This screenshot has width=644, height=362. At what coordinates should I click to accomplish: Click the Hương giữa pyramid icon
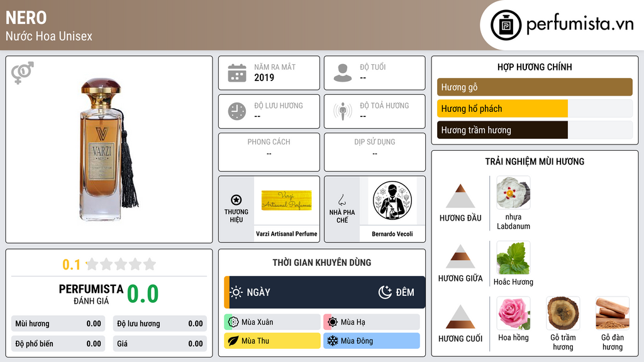pyautogui.click(x=460, y=256)
